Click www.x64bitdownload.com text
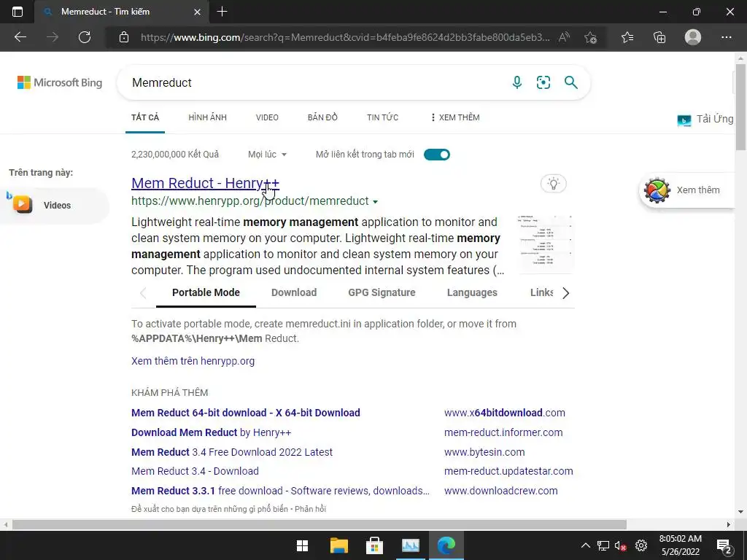The image size is (747, 560). coord(505,413)
